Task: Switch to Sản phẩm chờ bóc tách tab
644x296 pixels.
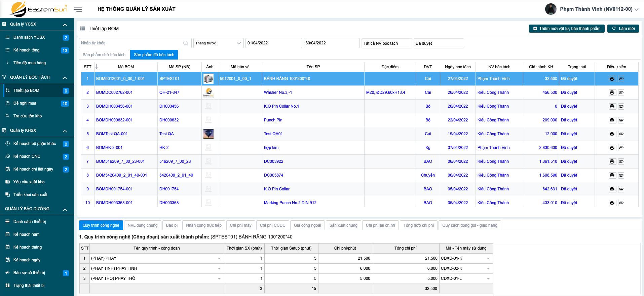Action: (x=104, y=55)
